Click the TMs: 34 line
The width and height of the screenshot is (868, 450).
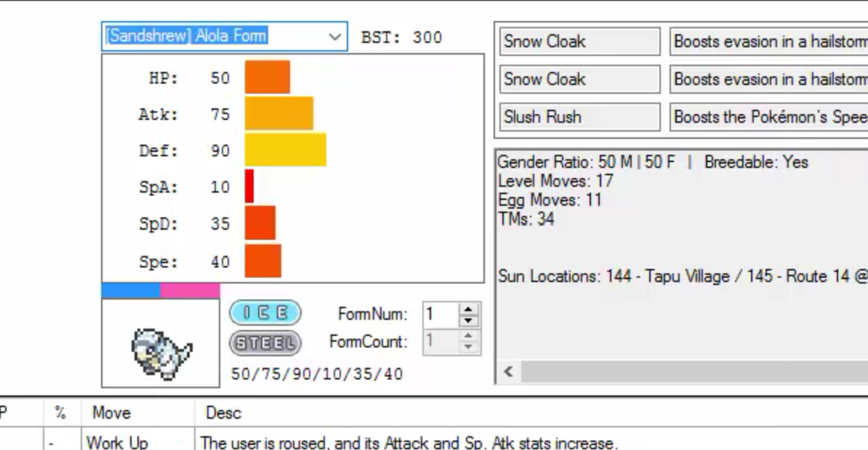coord(526,219)
